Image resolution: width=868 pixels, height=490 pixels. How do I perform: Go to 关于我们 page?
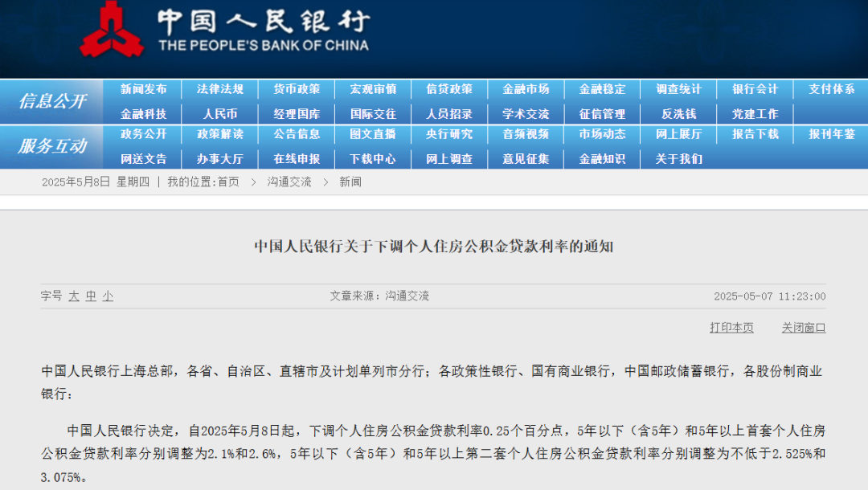[678, 159]
